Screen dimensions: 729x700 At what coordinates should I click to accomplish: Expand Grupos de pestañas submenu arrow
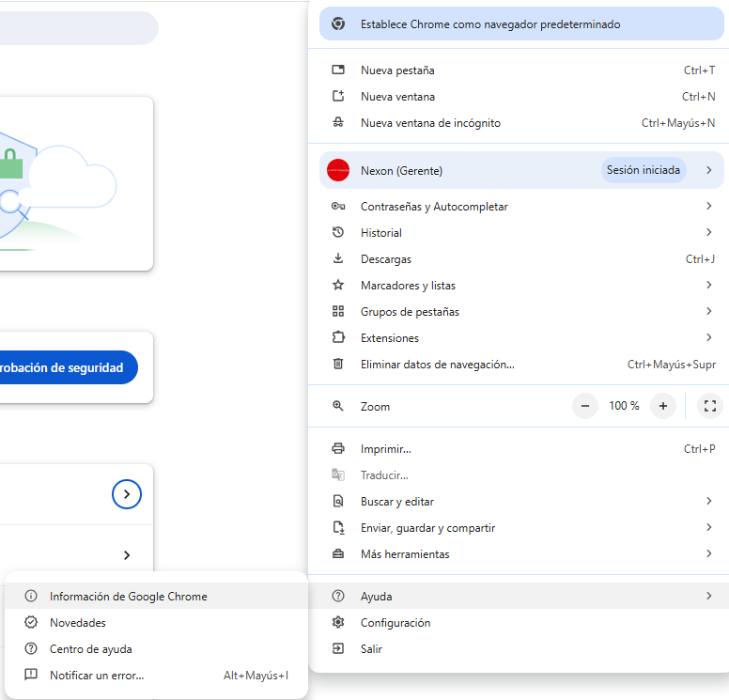click(709, 311)
